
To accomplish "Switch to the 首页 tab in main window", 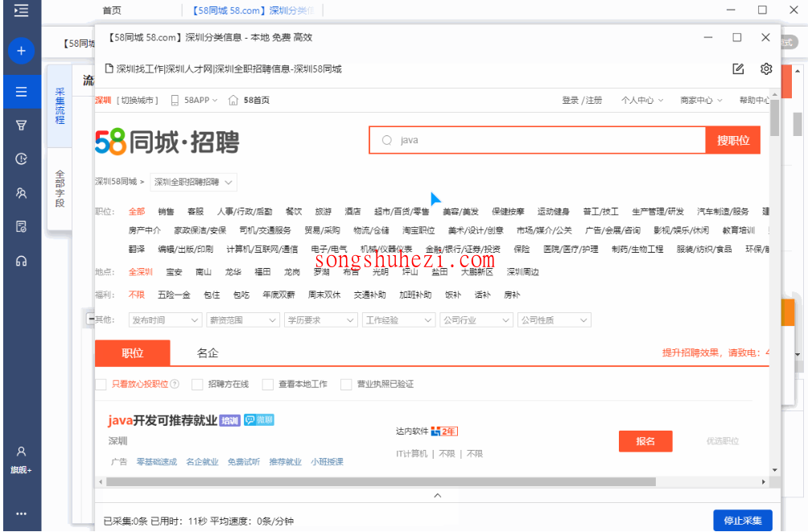I will [x=112, y=10].
